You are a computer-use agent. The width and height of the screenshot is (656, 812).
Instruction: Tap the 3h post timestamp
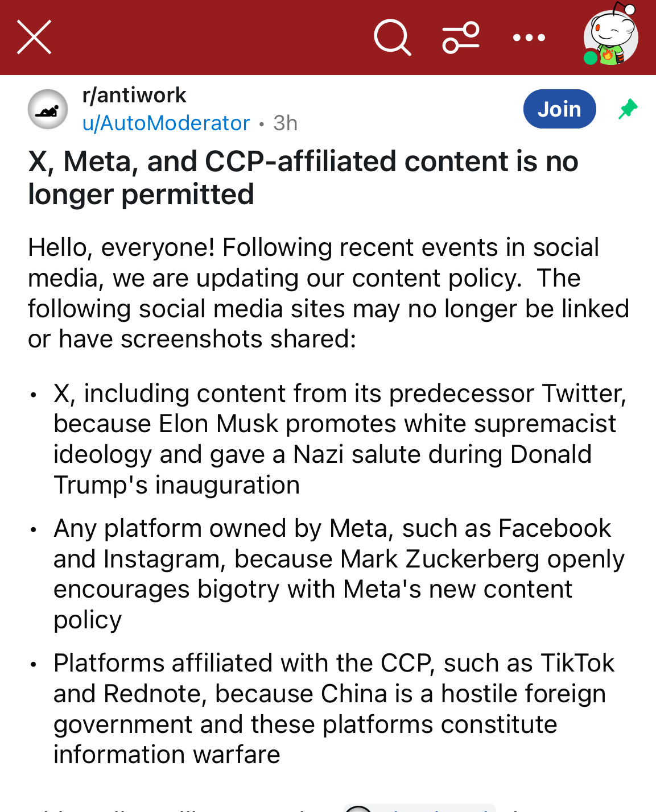285,123
